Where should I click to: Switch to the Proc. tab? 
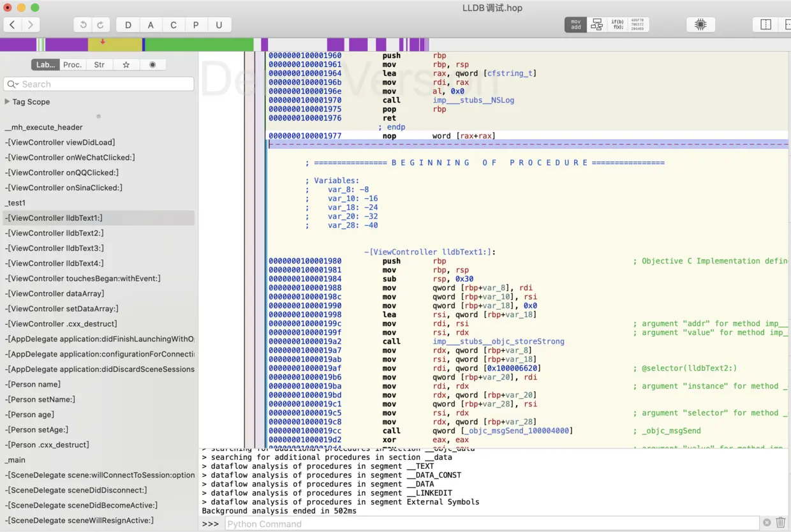(72, 64)
